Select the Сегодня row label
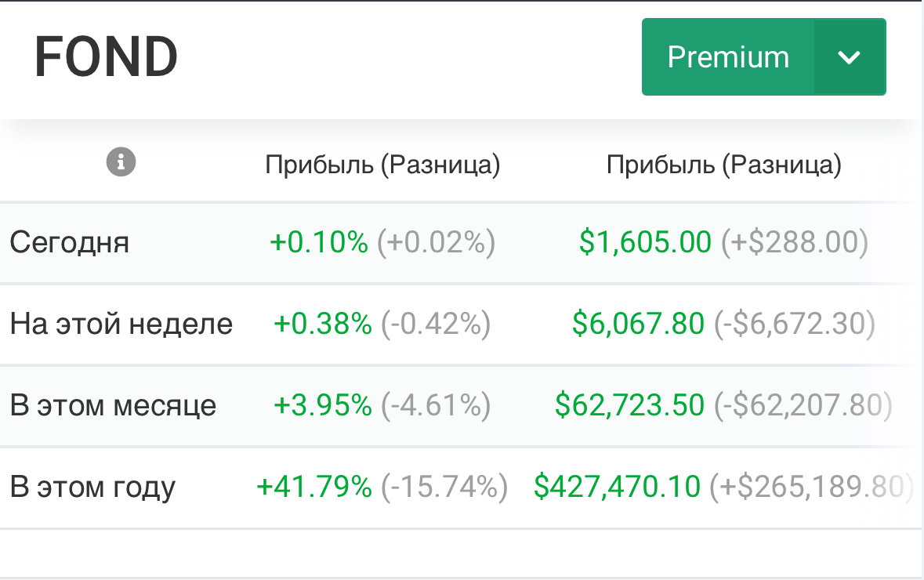This screenshot has width=924, height=580. 69,243
